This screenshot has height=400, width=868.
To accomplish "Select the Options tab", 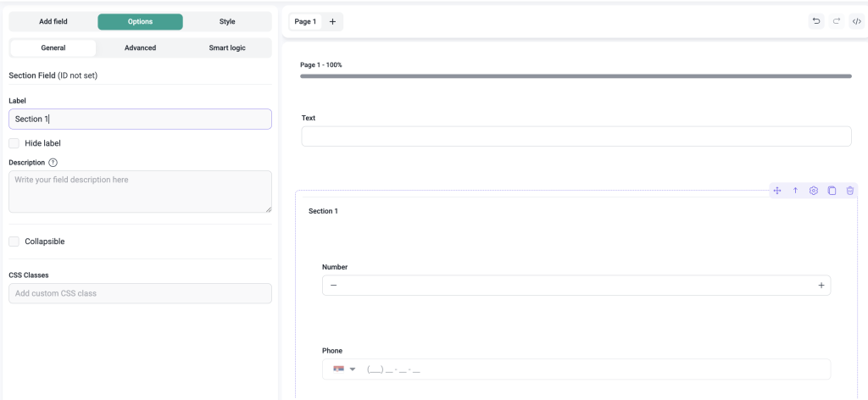I will pos(140,21).
